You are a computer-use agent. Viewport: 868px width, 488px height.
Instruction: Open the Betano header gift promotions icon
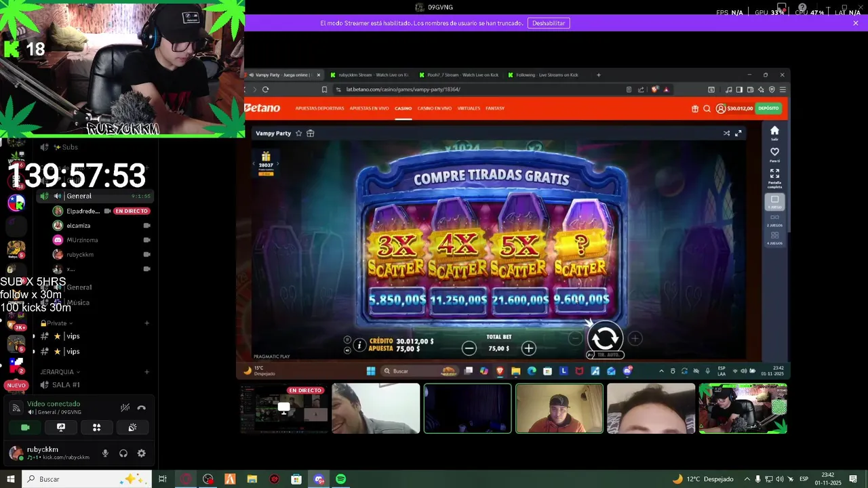695,108
